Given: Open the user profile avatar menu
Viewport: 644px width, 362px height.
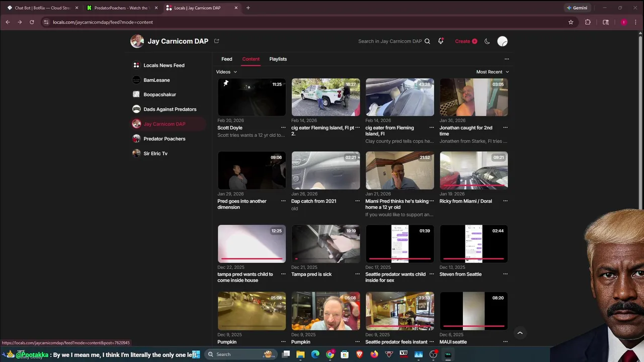Looking at the screenshot, I should click(x=502, y=41).
